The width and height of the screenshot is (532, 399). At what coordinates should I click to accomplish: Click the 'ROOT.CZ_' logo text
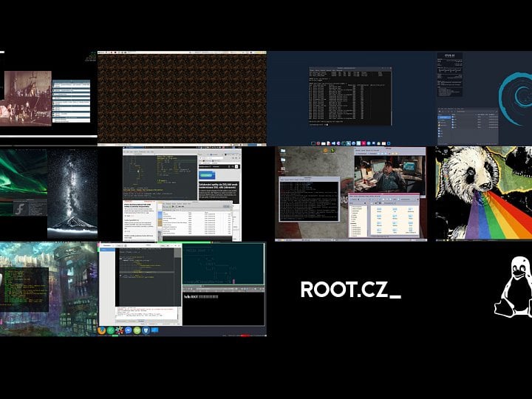point(351,290)
